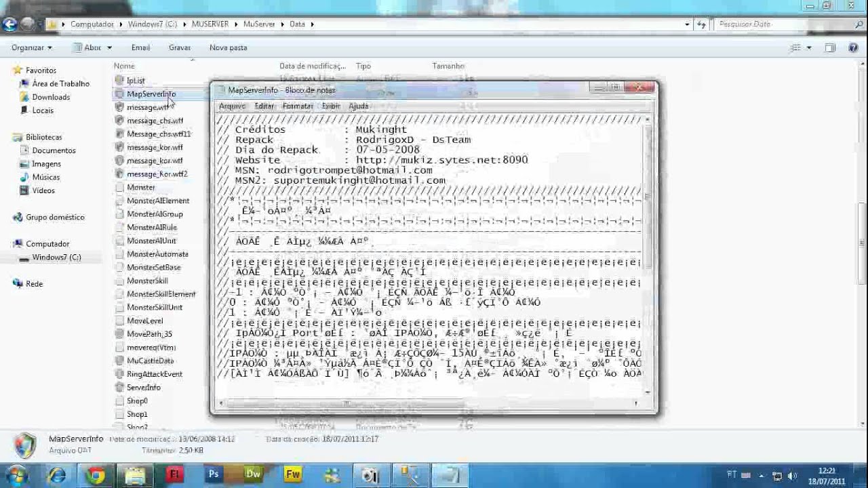Image resolution: width=868 pixels, height=488 pixels.
Task: Select the IpList file icon
Action: click(x=119, y=81)
